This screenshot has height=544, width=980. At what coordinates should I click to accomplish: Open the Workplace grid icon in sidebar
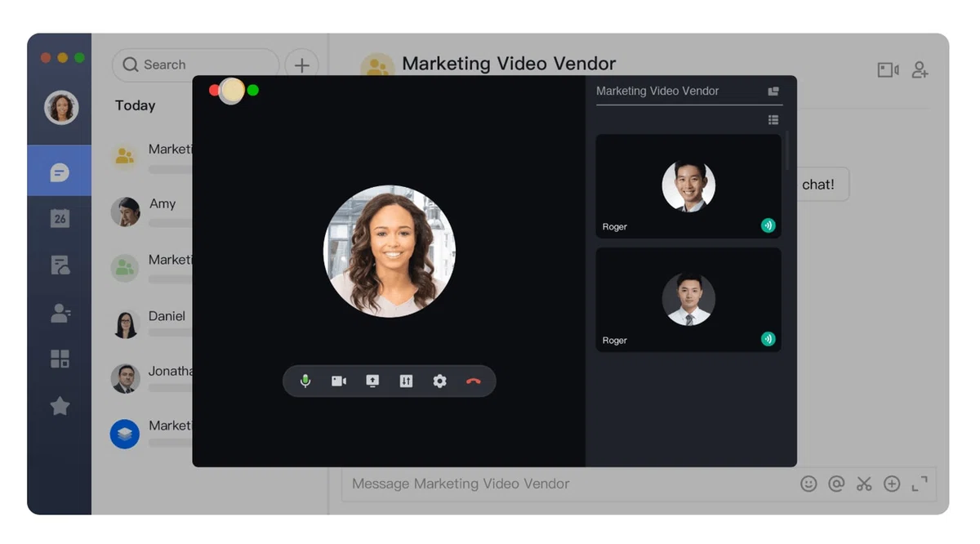[60, 359]
